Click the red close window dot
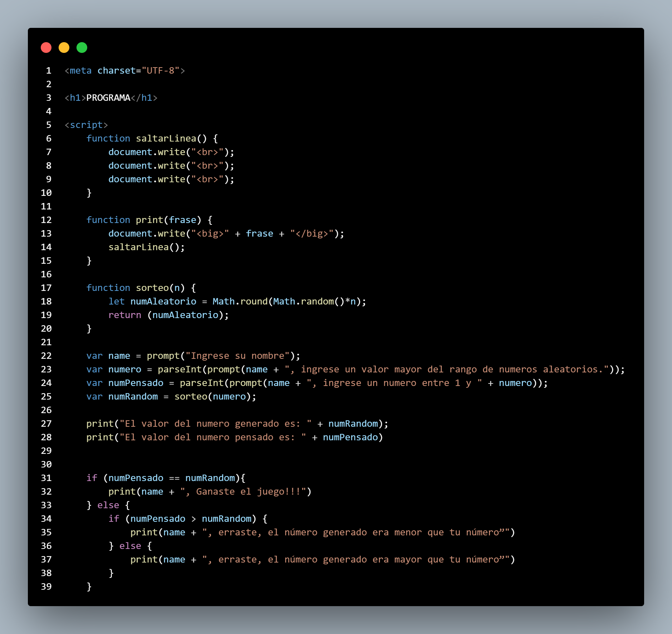Screen dimensions: 672x634 (x=46, y=48)
